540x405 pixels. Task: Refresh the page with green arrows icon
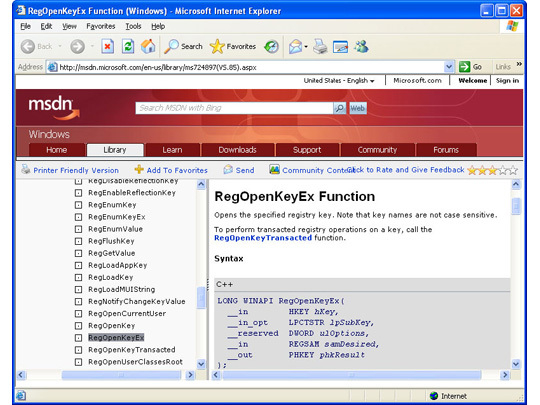(x=128, y=46)
